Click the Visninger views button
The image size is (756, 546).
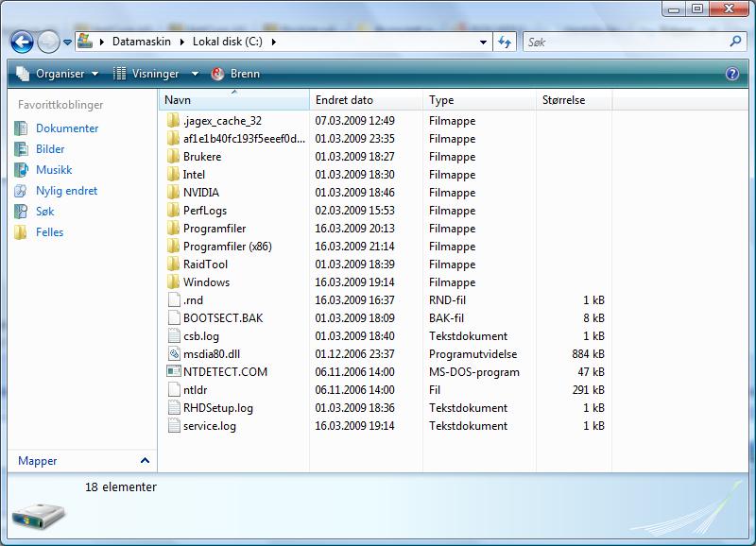pos(146,74)
